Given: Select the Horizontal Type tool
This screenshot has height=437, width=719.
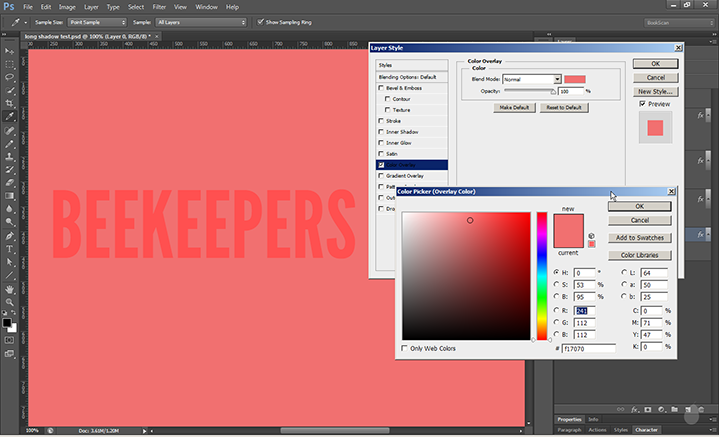Looking at the screenshot, I should pos(10,248).
